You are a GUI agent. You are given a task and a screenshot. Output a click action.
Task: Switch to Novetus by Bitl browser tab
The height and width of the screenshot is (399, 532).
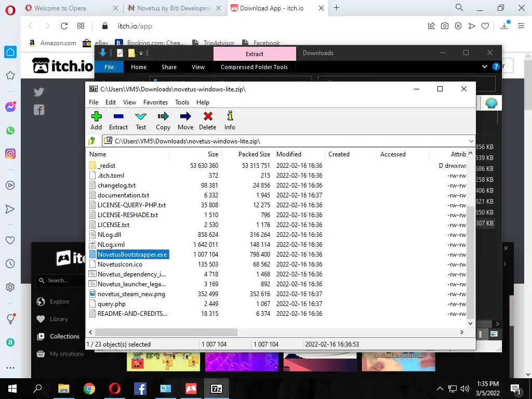[x=174, y=8]
